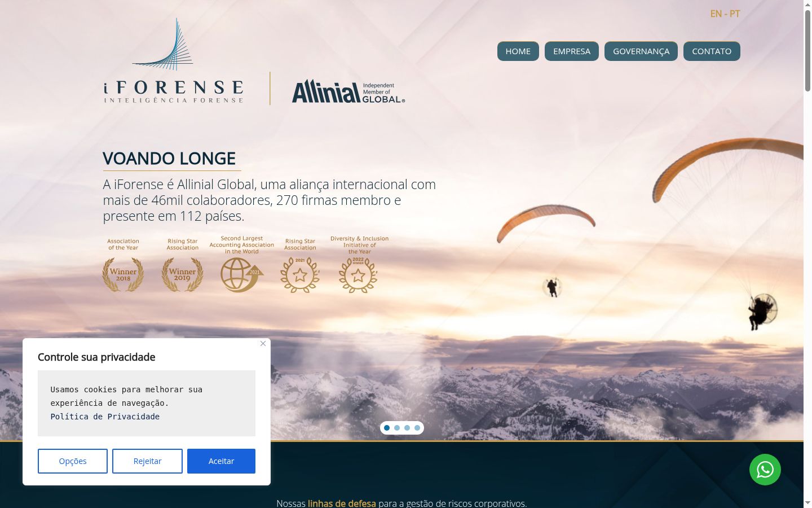Click the Winner 2018 award badge
The image size is (812, 508).
[123, 275]
